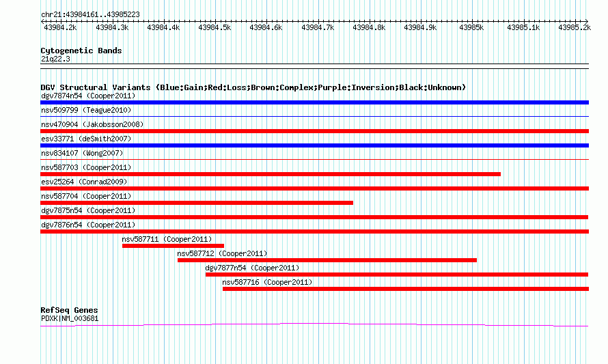Select the red dgv7877n54 loss bar
Viewport: 608px width, 364px height.
pos(397,275)
